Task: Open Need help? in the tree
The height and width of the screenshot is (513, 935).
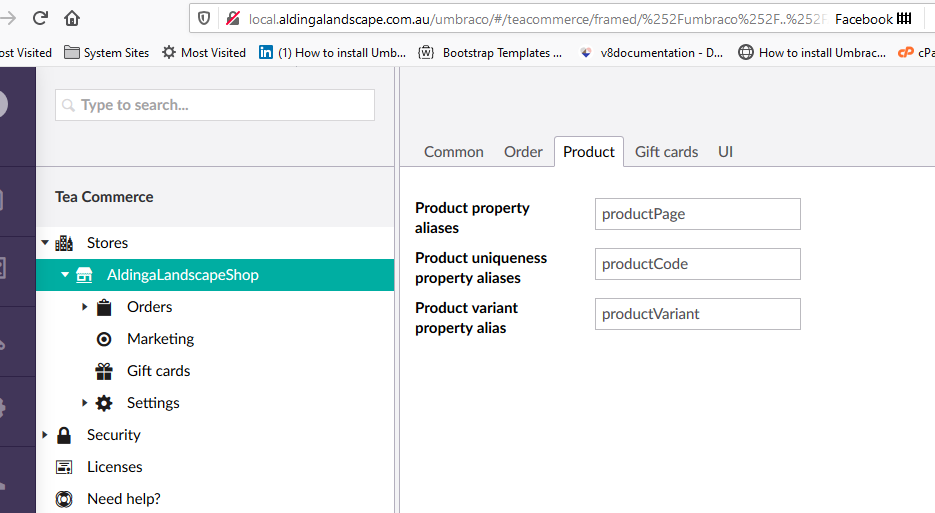Action: pos(123,499)
